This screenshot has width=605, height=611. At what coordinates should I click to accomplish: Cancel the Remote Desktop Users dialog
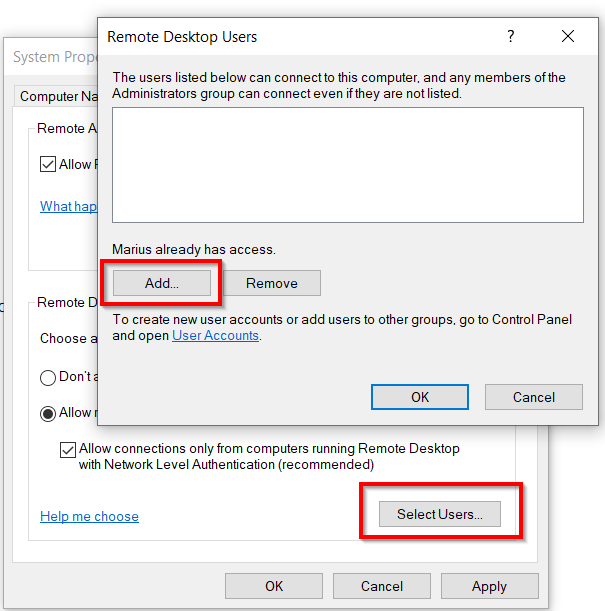pyautogui.click(x=534, y=397)
